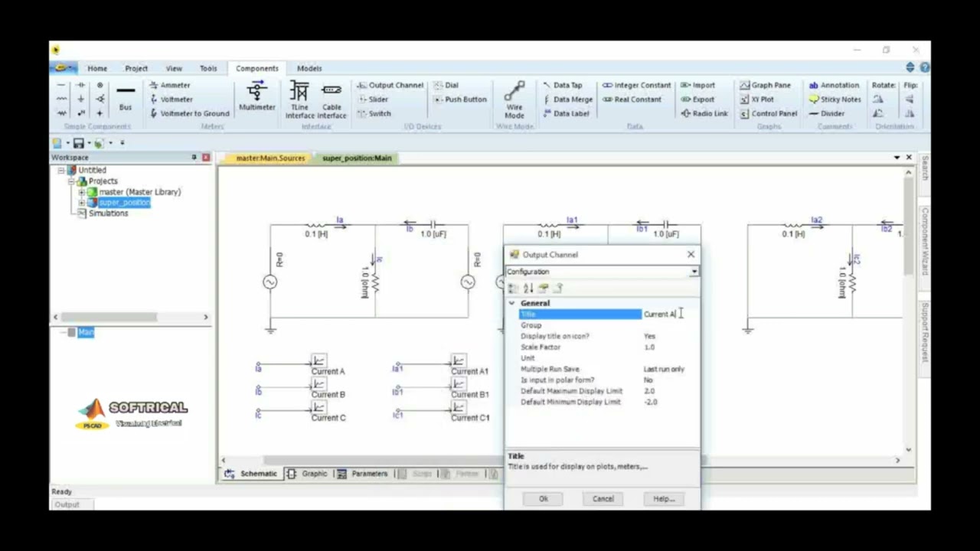980x551 pixels.
Task: Open the Models ribbon tab
Action: (x=309, y=68)
